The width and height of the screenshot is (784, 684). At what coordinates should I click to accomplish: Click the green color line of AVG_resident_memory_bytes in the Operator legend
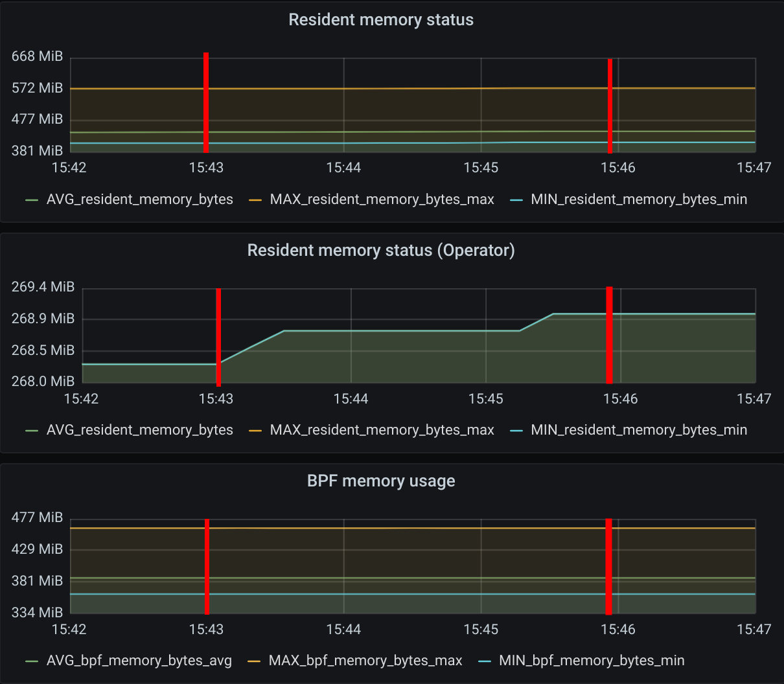coord(32,431)
